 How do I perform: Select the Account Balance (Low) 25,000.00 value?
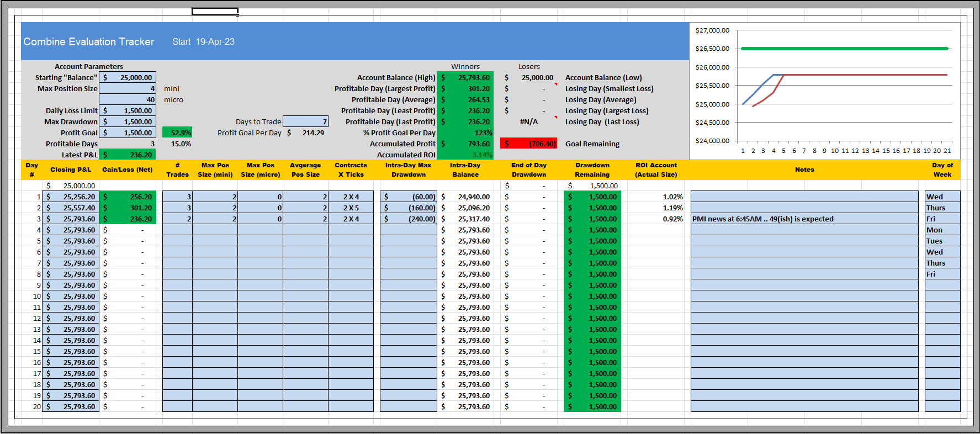[528, 77]
